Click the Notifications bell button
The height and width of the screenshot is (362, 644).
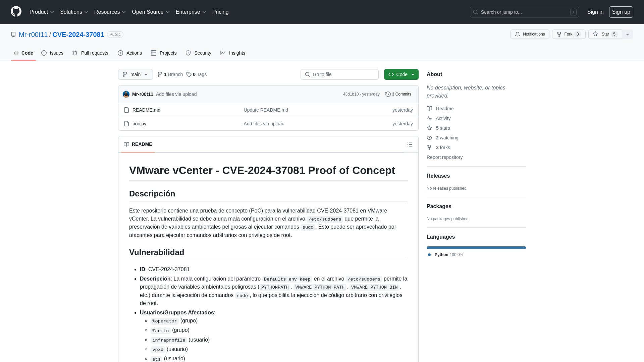coord(530,34)
